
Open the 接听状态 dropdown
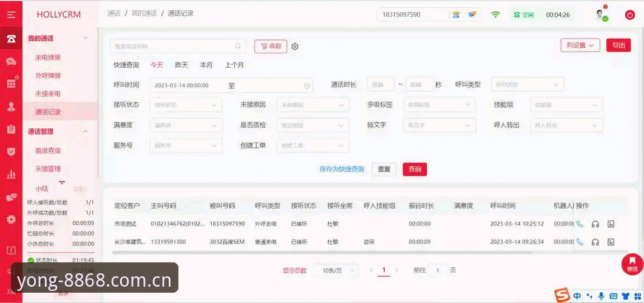tap(186, 105)
